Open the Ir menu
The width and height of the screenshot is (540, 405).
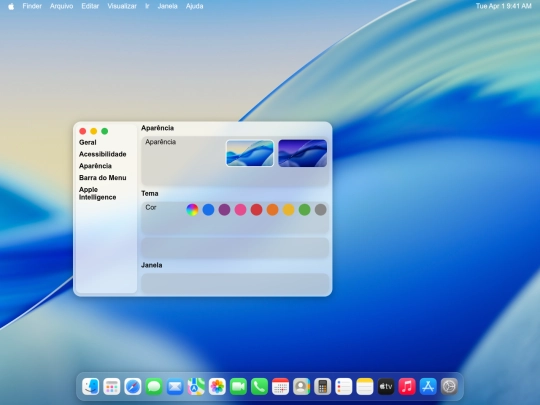pyautogui.click(x=147, y=6)
